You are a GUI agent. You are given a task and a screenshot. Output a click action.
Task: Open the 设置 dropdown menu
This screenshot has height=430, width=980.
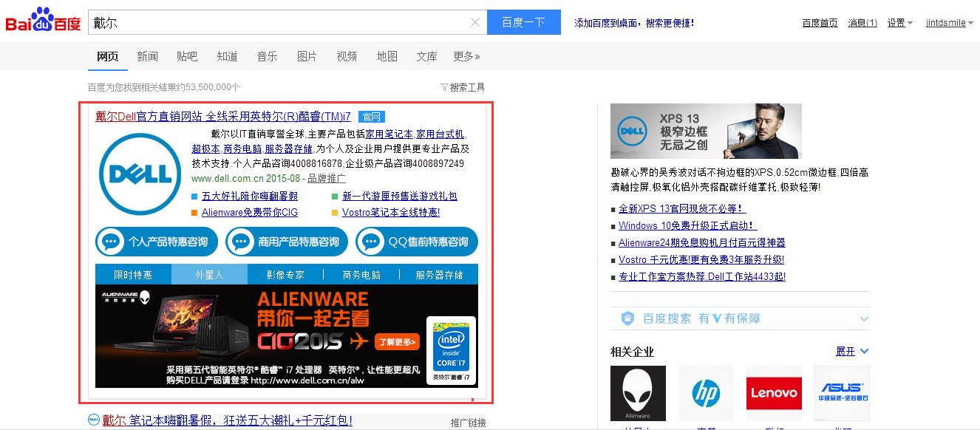coord(897,23)
